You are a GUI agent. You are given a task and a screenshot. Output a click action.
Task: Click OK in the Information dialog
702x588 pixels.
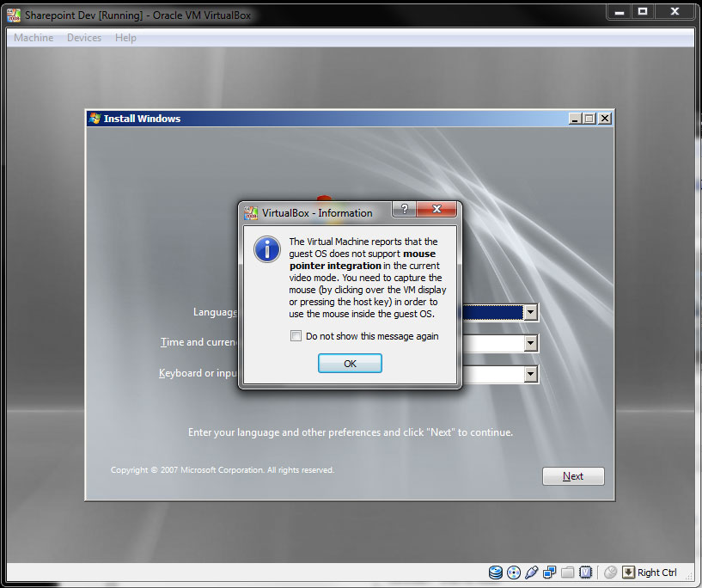(350, 363)
